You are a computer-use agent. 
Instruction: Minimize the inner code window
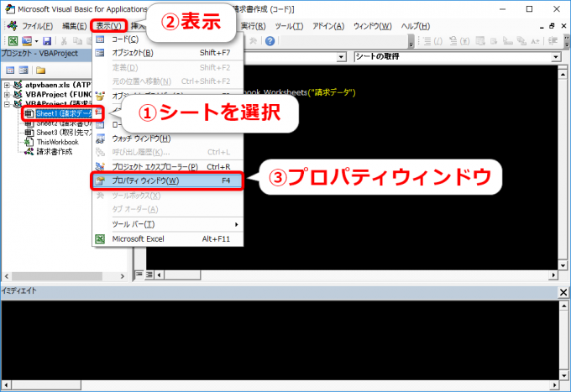click(542, 26)
